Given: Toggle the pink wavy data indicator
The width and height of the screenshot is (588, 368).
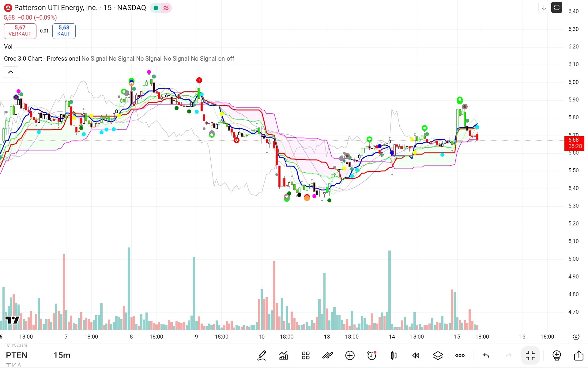Looking at the screenshot, I should [166, 8].
